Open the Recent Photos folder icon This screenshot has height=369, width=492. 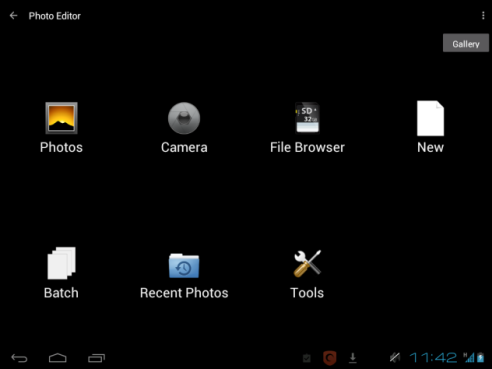click(184, 265)
